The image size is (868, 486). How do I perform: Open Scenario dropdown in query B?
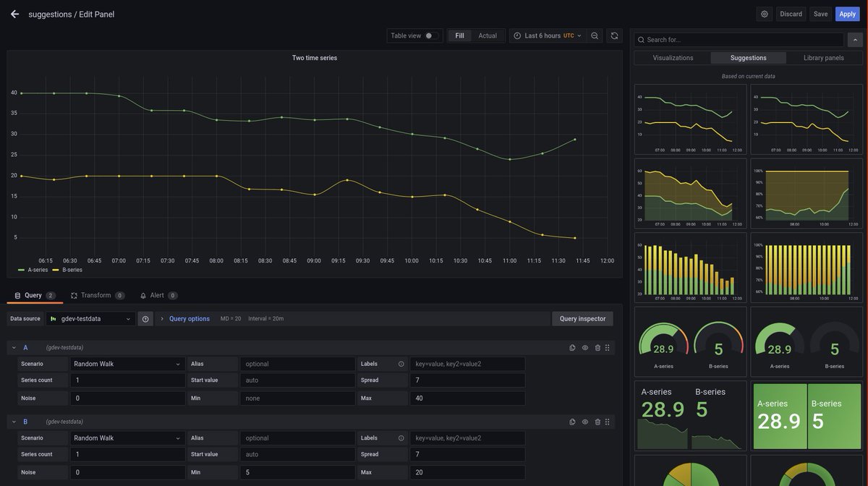pyautogui.click(x=128, y=438)
